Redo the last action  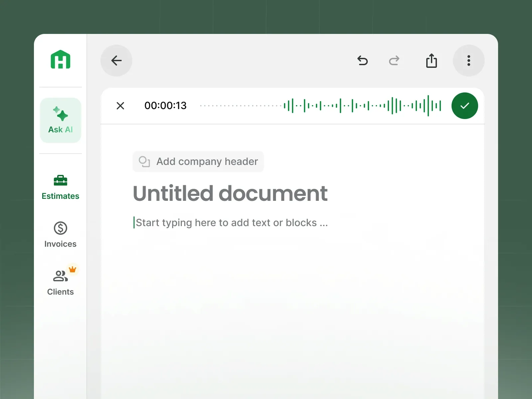coord(395,61)
